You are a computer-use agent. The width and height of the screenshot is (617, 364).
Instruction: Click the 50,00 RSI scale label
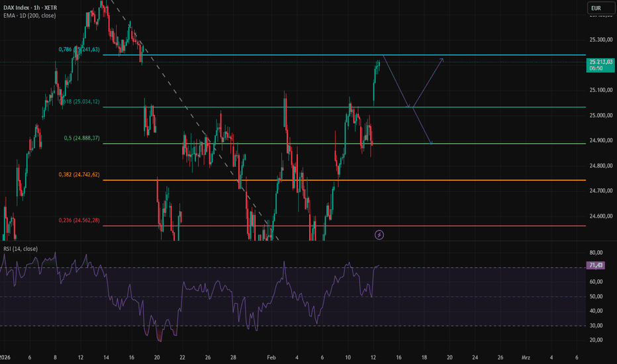point(596,296)
